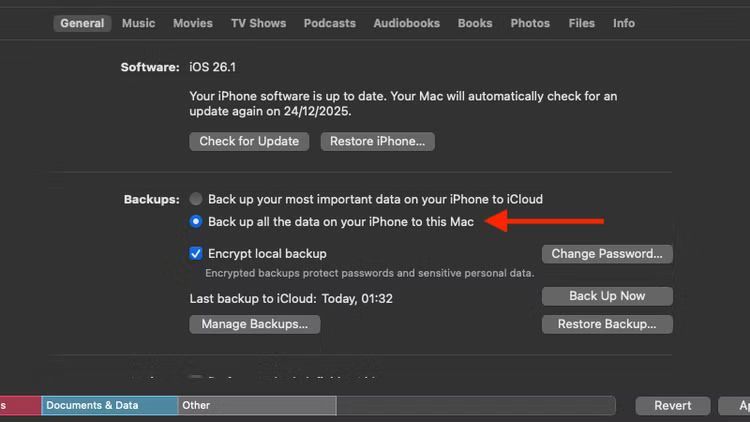The height and width of the screenshot is (422, 750).
Task: Click the Other segment in storage bar
Action: point(256,405)
